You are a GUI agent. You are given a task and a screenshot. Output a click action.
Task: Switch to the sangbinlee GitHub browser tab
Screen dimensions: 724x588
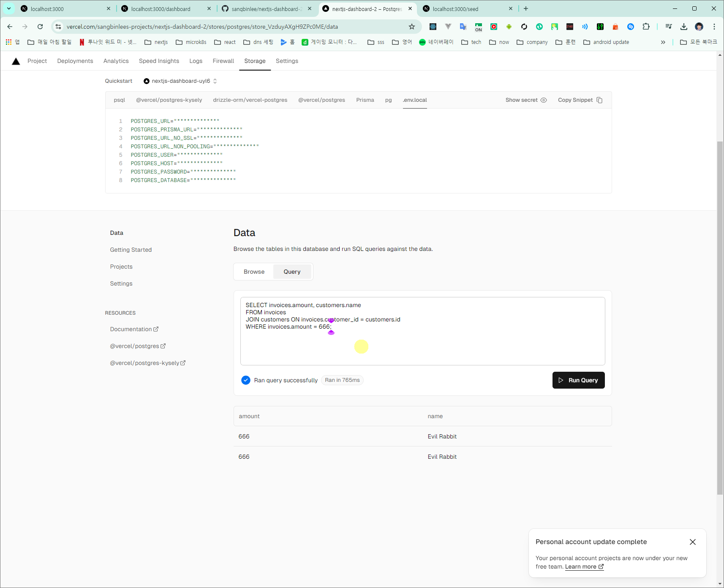[x=266, y=8]
